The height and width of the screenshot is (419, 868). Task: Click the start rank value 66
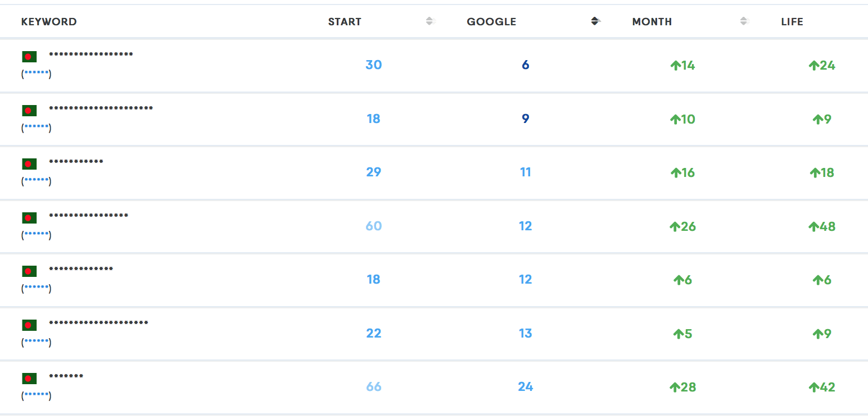(x=373, y=387)
